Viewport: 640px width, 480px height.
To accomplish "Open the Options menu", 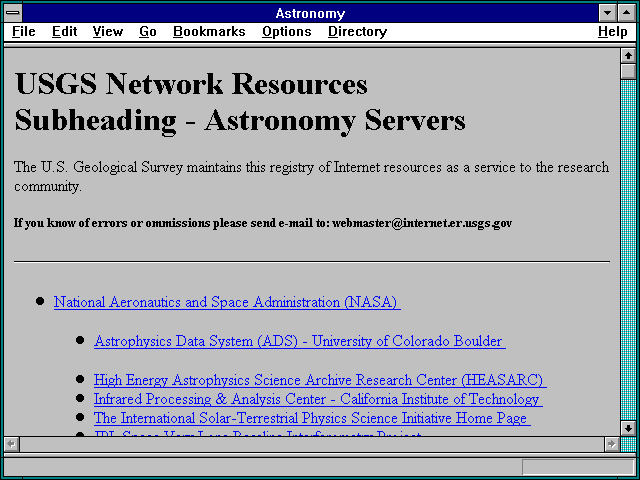I will click(x=287, y=31).
